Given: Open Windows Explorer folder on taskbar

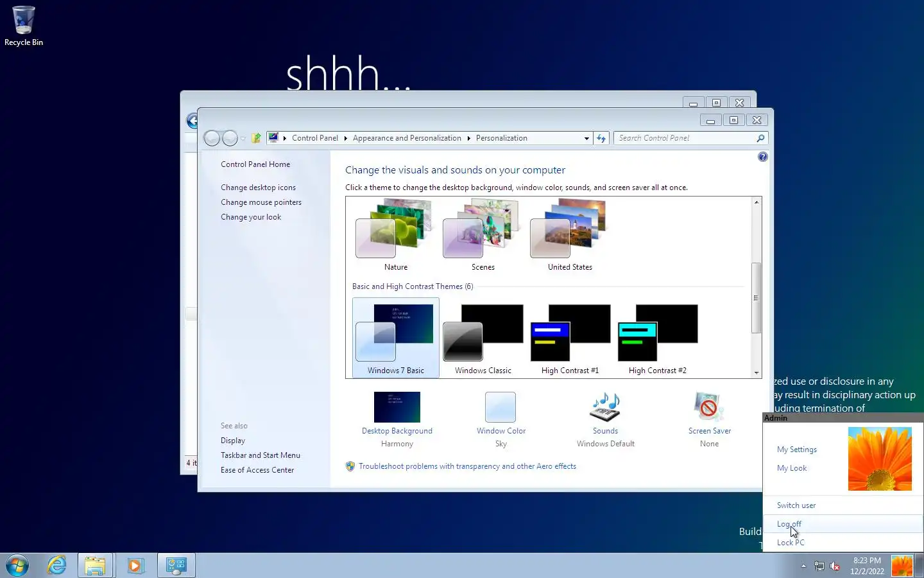Looking at the screenshot, I should point(95,565).
